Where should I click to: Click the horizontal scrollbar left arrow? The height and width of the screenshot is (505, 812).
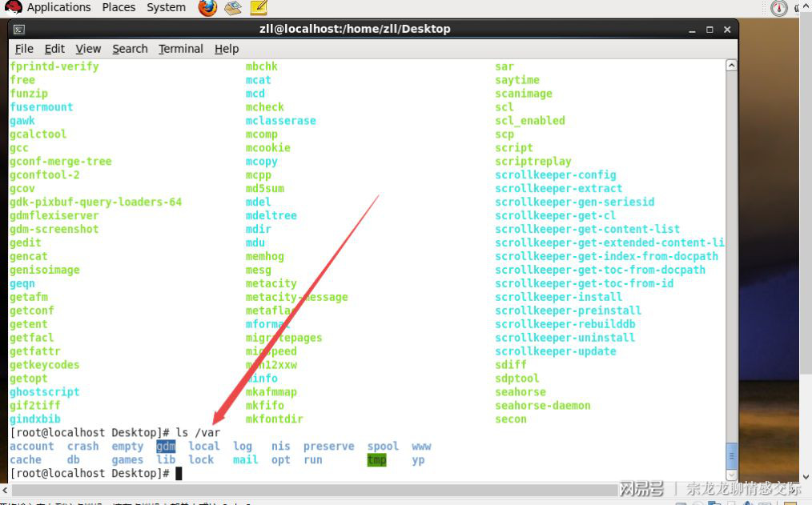click(5, 488)
